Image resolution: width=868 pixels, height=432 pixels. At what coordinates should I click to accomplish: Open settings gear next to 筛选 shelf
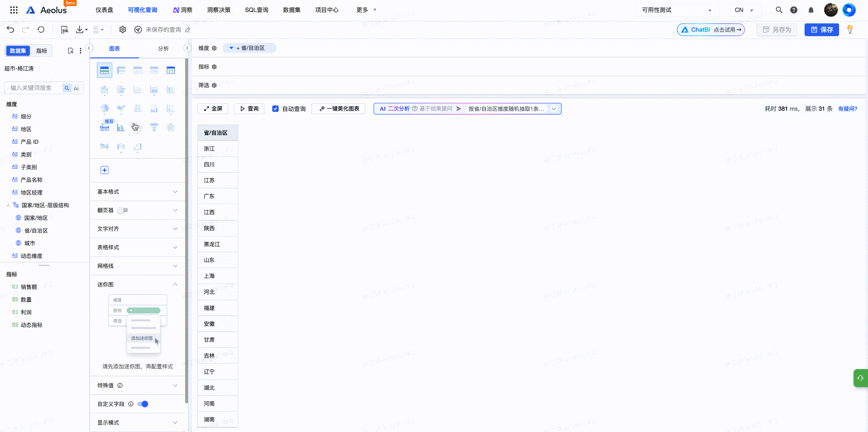(214, 85)
